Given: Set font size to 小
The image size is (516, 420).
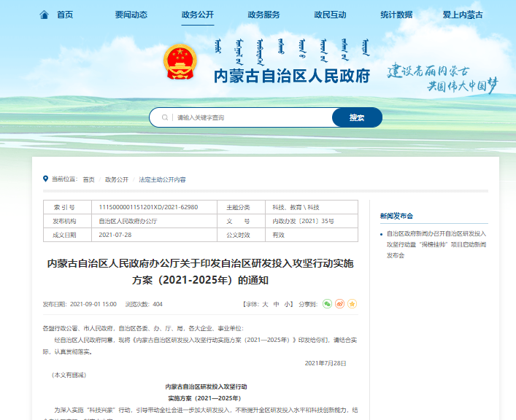Looking at the screenshot, I should [x=288, y=304].
